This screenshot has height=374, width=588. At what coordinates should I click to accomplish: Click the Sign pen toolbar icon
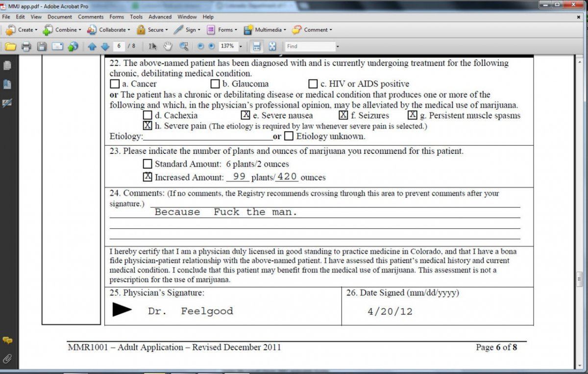pos(178,30)
